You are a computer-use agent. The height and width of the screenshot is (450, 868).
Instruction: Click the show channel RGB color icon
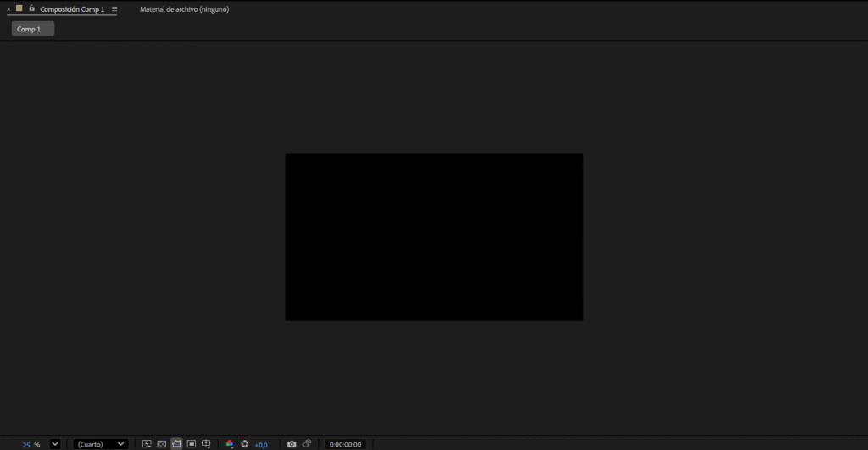230,444
